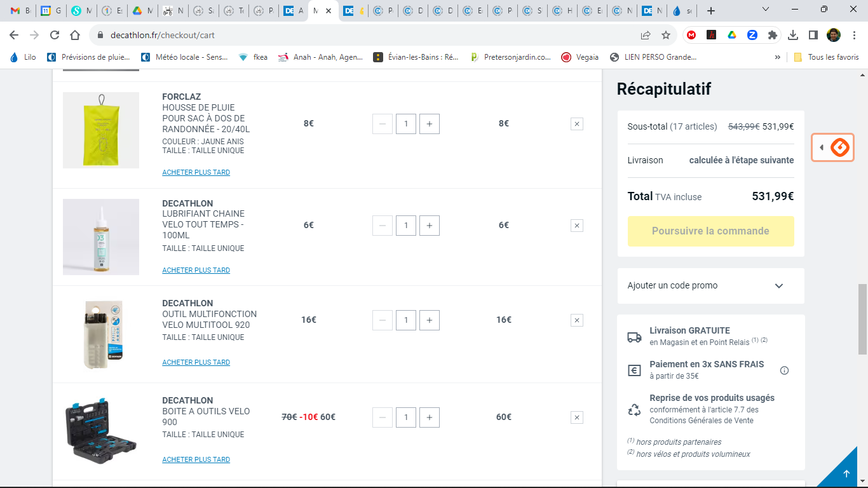Viewport: 868px width, 488px height.
Task: Open a new browser tab
Action: pyautogui.click(x=711, y=11)
